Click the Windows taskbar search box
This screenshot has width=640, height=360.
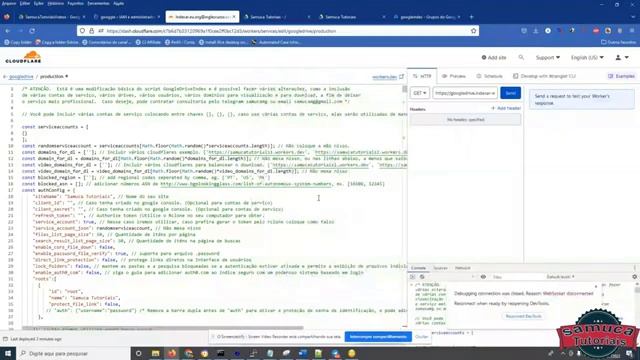click(x=73, y=353)
